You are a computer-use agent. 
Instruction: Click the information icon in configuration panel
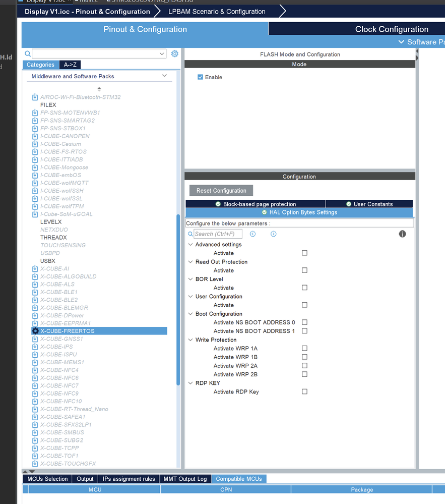[x=402, y=234]
